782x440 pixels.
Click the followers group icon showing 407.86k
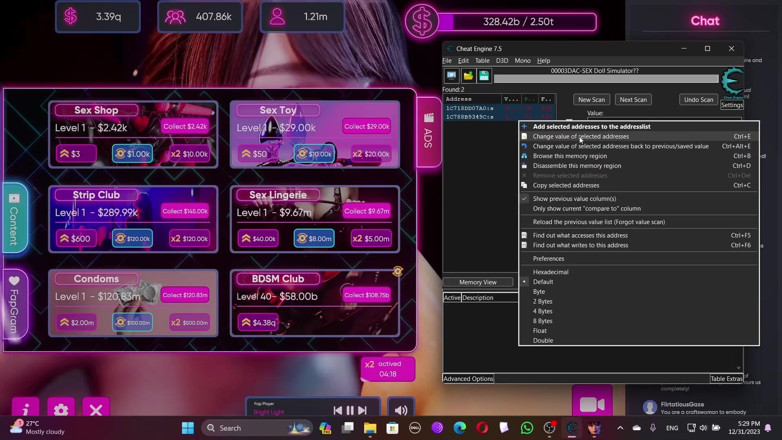175,16
